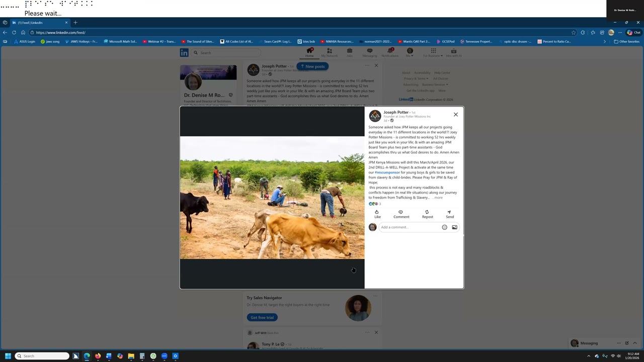Send Joseph Potter's post
Image resolution: width=644 pixels, height=362 pixels.
tap(450, 214)
